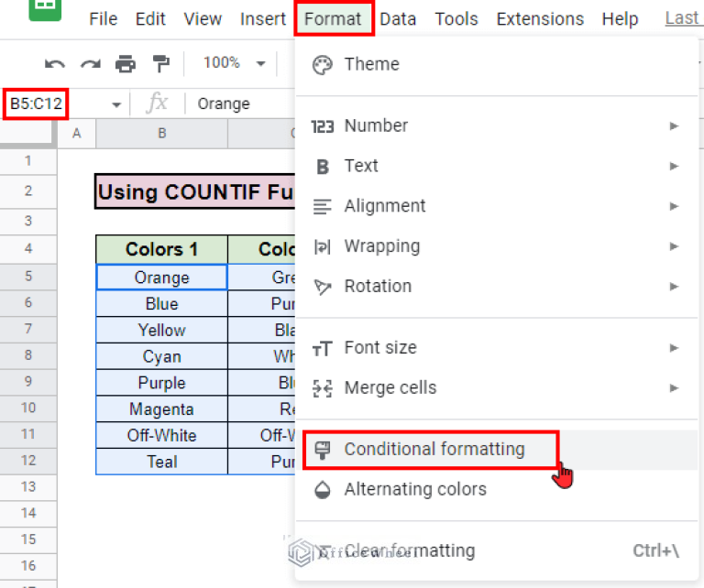704x588 pixels.
Task: Click the Rotation icon
Action: click(323, 287)
